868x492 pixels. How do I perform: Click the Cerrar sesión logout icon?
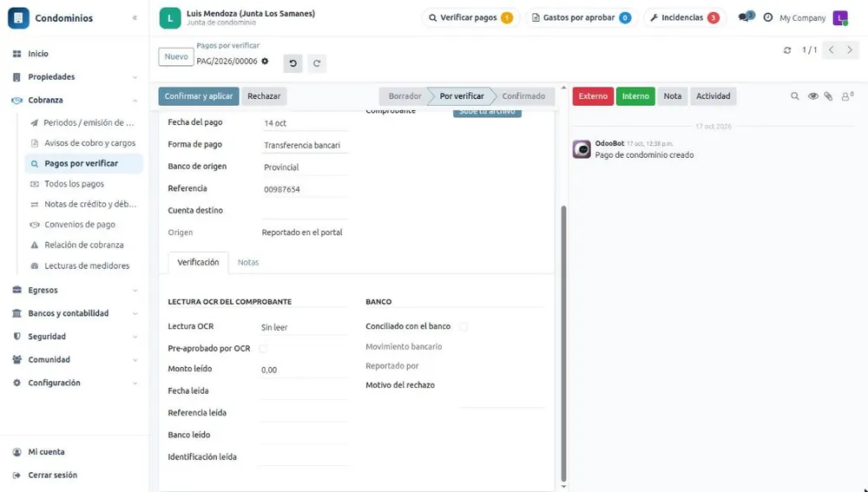[17, 476]
